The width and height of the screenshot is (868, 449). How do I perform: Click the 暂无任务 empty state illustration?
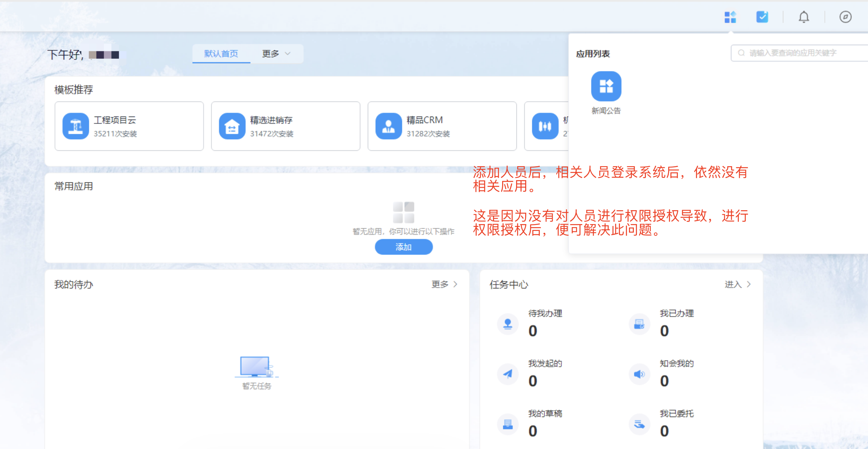257,367
